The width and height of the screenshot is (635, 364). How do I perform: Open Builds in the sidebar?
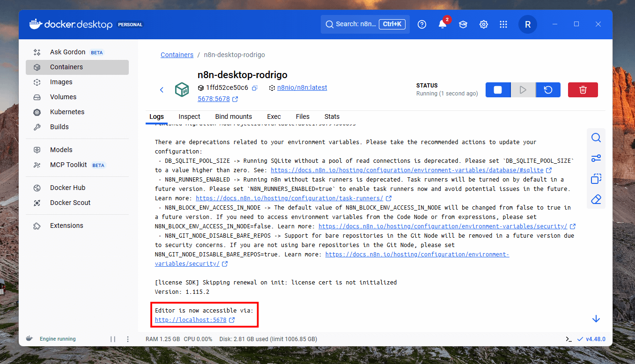click(77, 127)
